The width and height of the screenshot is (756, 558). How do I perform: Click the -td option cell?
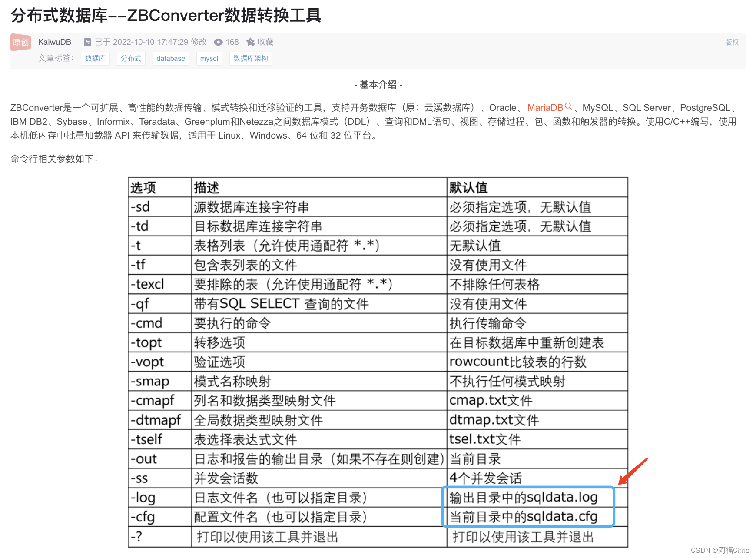click(160, 226)
